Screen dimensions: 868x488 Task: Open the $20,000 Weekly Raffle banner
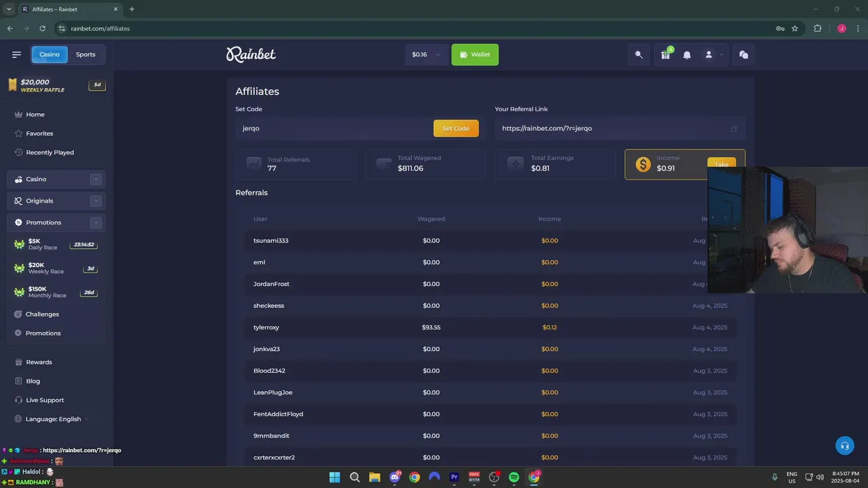click(56, 85)
